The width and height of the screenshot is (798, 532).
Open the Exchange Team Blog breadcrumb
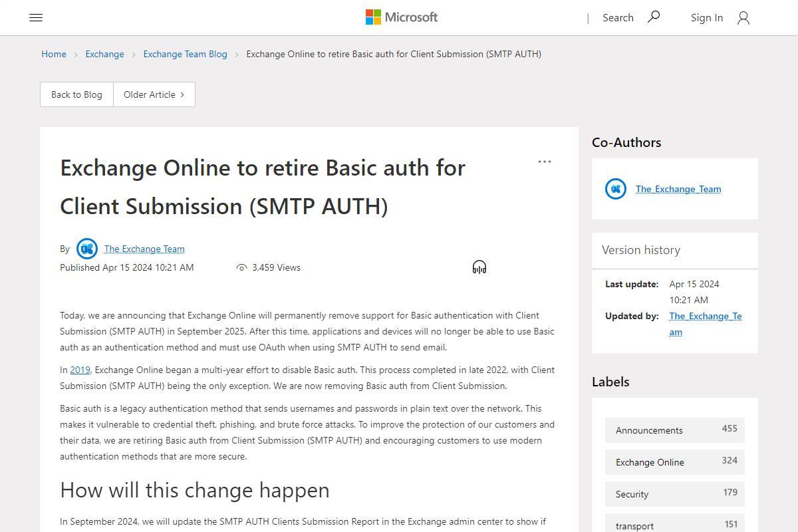(x=185, y=54)
